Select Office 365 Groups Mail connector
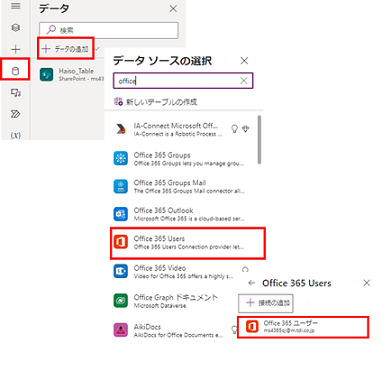The height and width of the screenshot is (365, 382). (x=182, y=186)
